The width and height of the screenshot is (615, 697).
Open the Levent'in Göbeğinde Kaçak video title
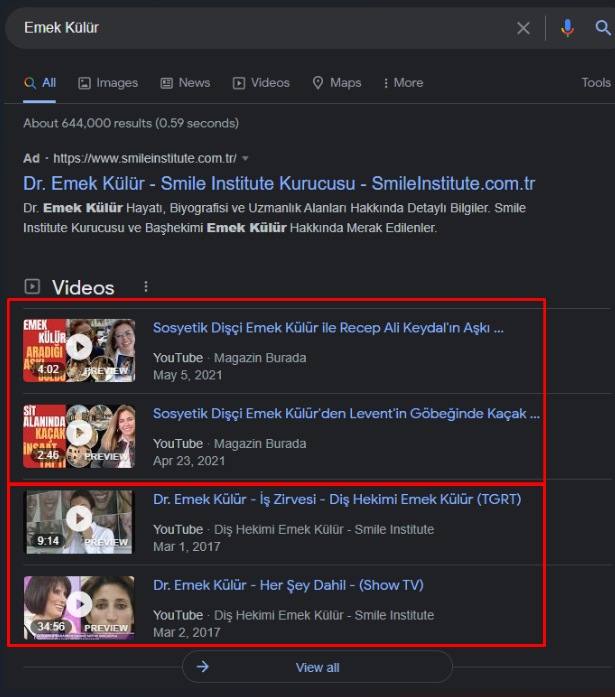[x=346, y=414]
